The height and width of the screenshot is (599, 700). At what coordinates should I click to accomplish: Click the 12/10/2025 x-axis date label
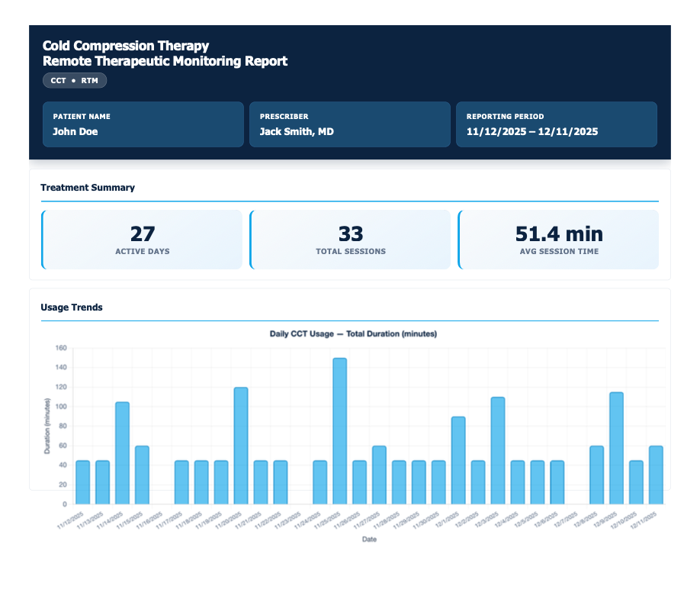(624, 520)
